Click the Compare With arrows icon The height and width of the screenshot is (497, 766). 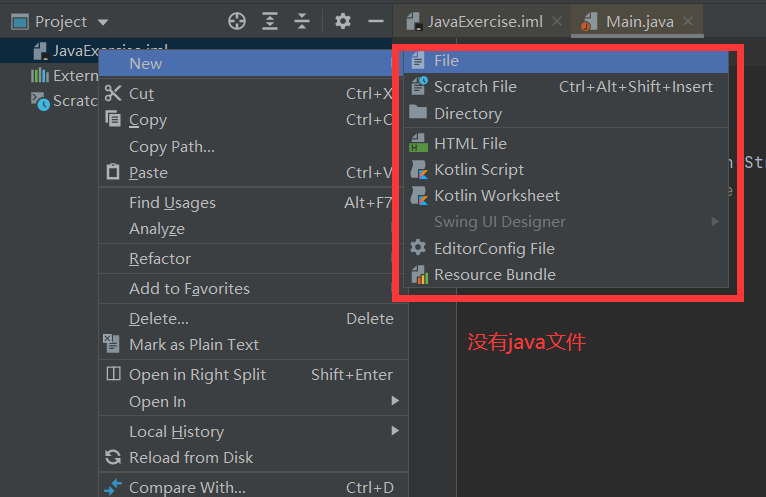tap(113, 487)
